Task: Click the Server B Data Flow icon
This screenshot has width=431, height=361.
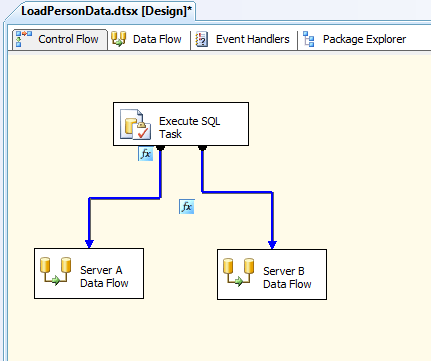Action: point(238,272)
